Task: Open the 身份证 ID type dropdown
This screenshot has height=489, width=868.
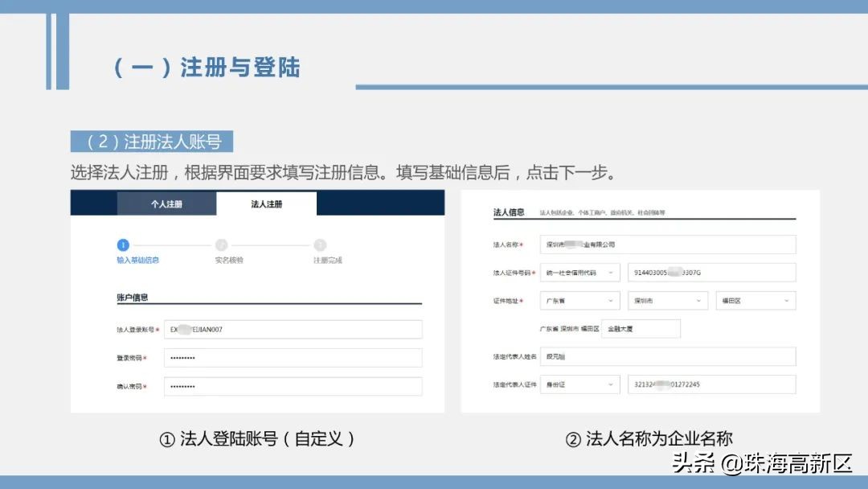Action: coord(579,384)
